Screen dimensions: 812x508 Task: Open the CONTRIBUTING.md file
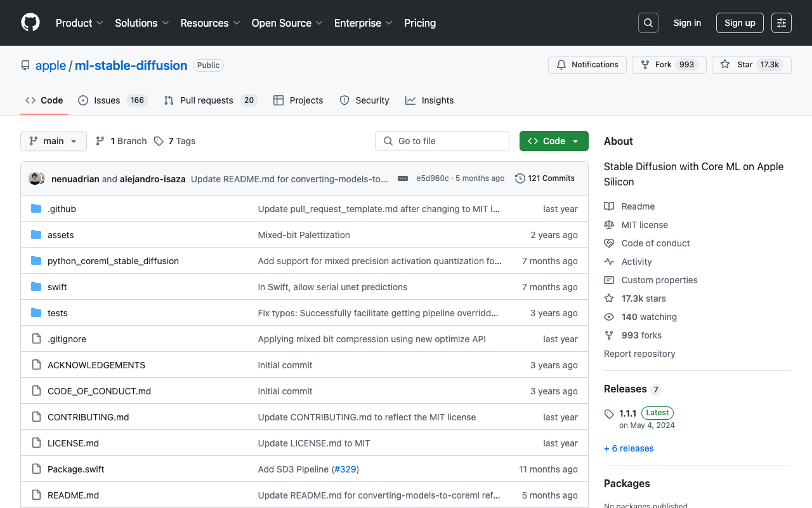[88, 417]
